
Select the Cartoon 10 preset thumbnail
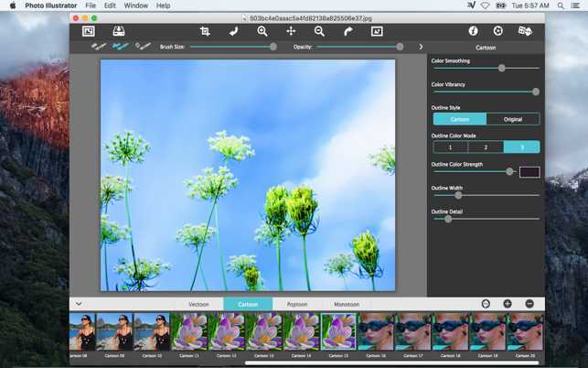(x=152, y=332)
